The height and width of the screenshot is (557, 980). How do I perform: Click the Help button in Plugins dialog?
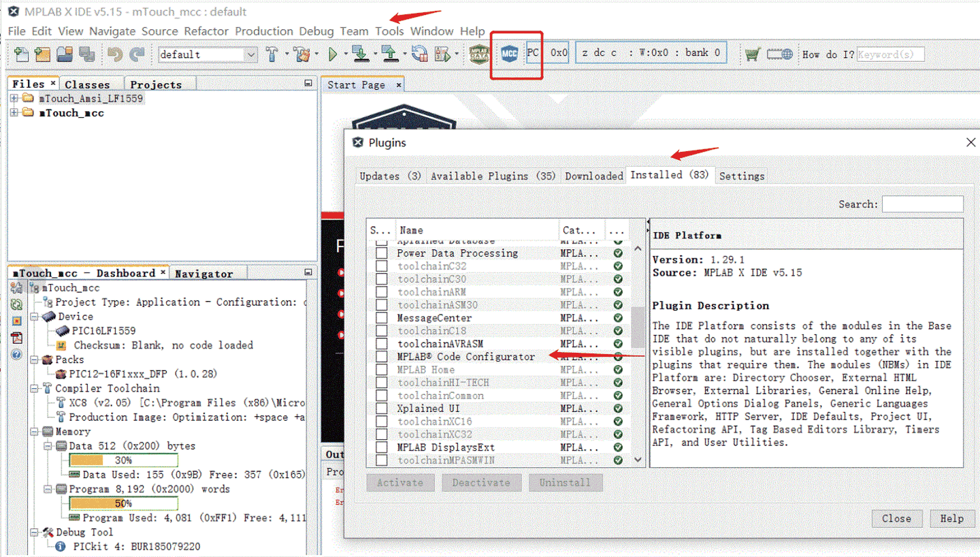tap(951, 518)
